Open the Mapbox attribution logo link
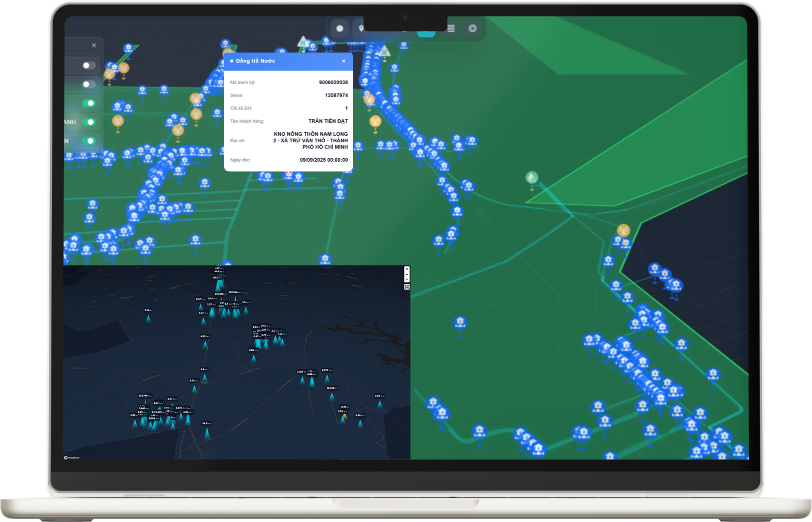The width and height of the screenshot is (812, 522). click(71, 457)
